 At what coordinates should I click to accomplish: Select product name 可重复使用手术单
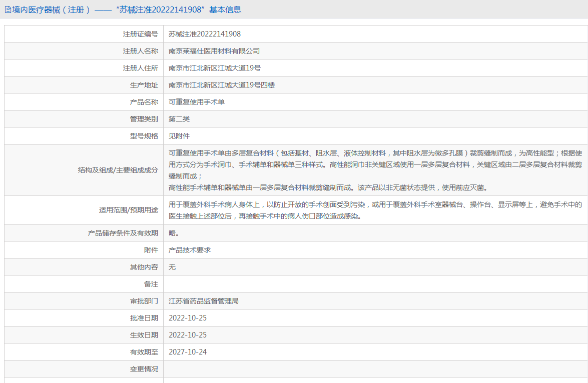click(197, 102)
